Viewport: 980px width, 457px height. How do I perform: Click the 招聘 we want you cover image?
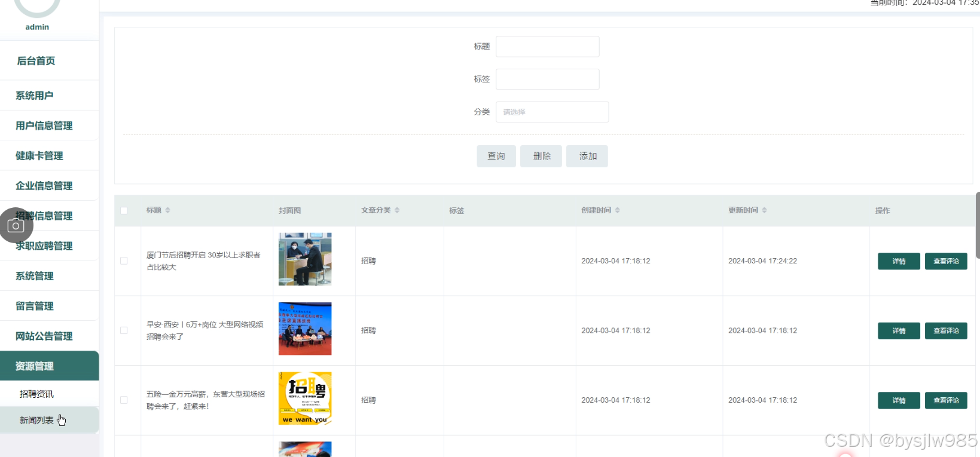[x=305, y=398]
